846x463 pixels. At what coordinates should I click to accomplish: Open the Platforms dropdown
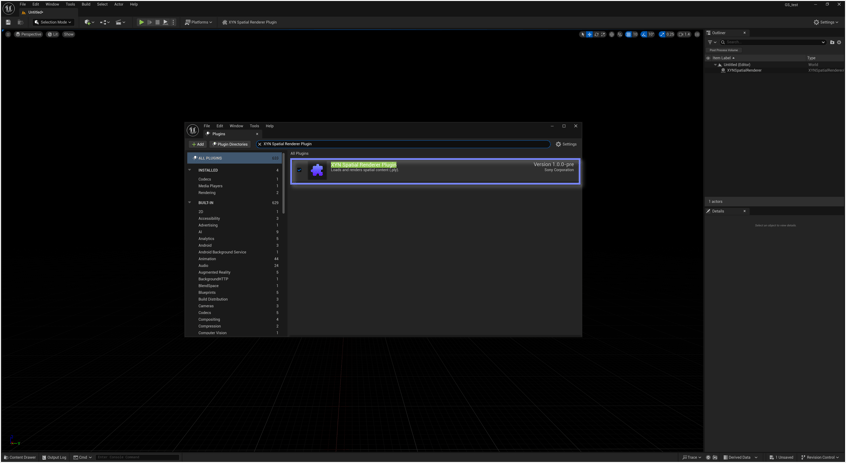click(198, 22)
